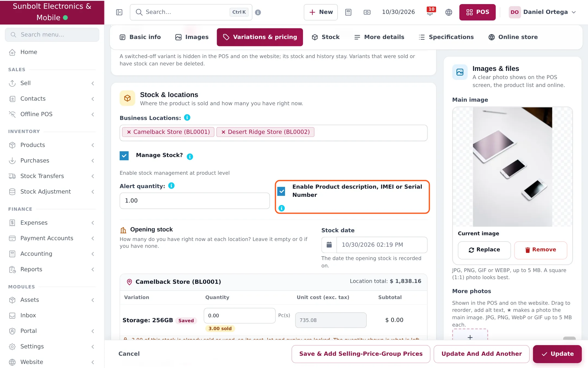The image size is (588, 368).
Task: Toggle the Manage Stock? checkbox
Action: click(x=124, y=156)
